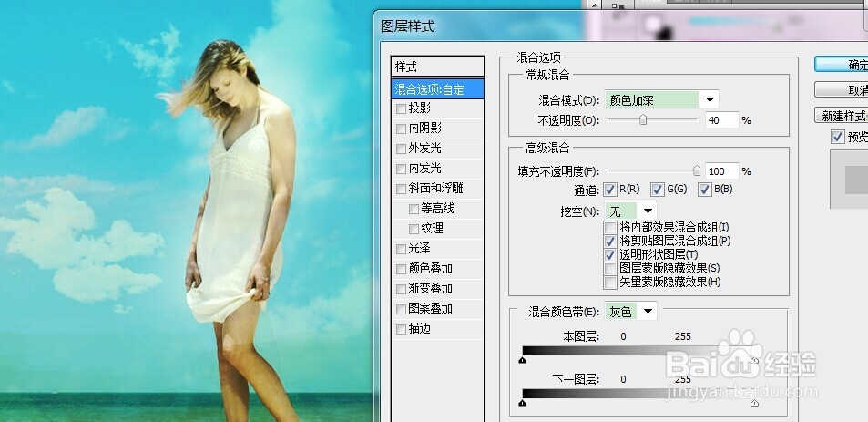Image resolution: width=868 pixels, height=422 pixels.
Task: Toggle the 预览 preview checkbox
Action: click(838, 137)
